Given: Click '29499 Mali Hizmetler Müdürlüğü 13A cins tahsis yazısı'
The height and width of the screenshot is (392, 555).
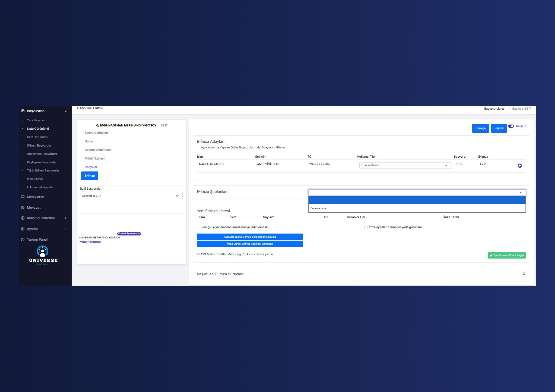Looking at the screenshot, I should (235, 254).
